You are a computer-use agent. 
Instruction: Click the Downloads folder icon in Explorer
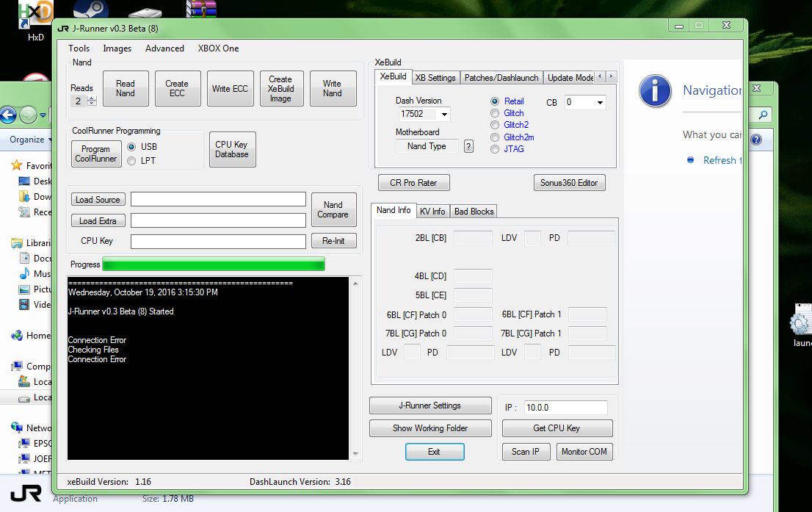(x=24, y=196)
